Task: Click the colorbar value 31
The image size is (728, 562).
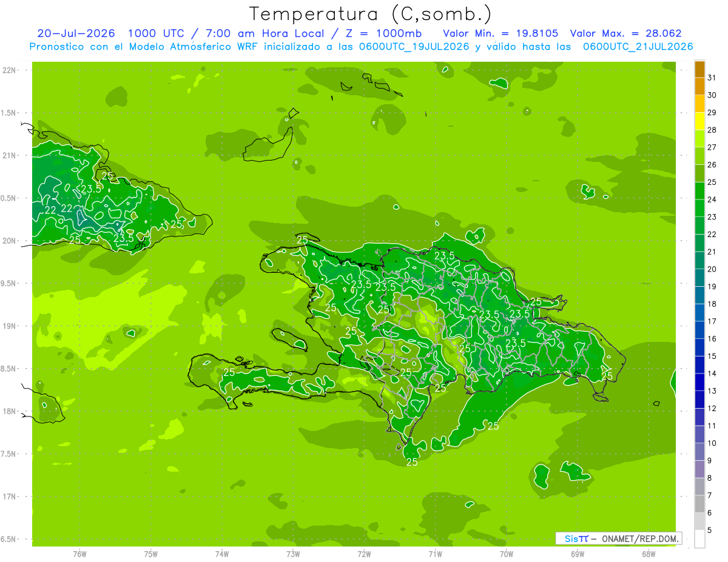Action: point(712,78)
